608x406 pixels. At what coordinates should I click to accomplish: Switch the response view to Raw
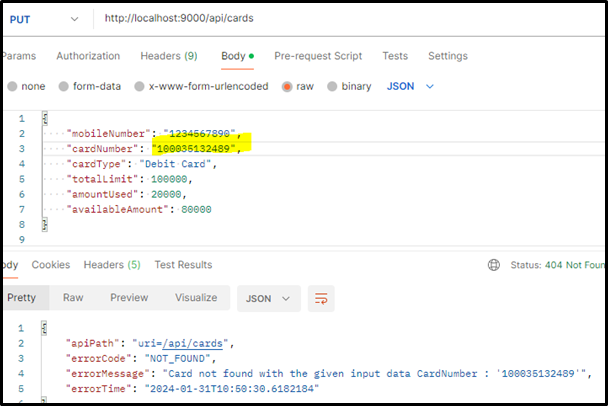tap(73, 298)
